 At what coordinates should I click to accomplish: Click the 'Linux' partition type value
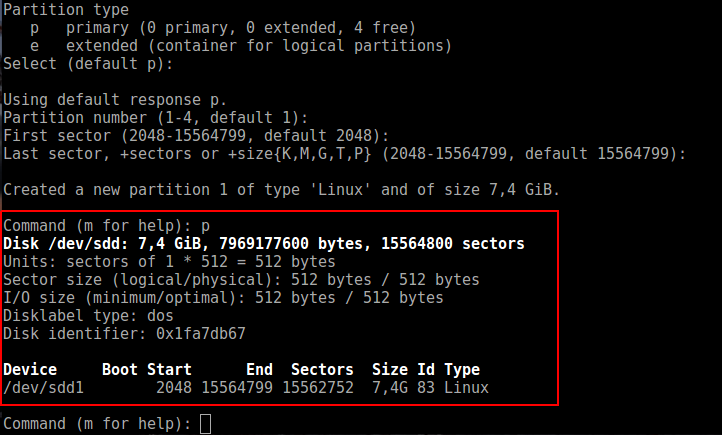(x=467, y=387)
